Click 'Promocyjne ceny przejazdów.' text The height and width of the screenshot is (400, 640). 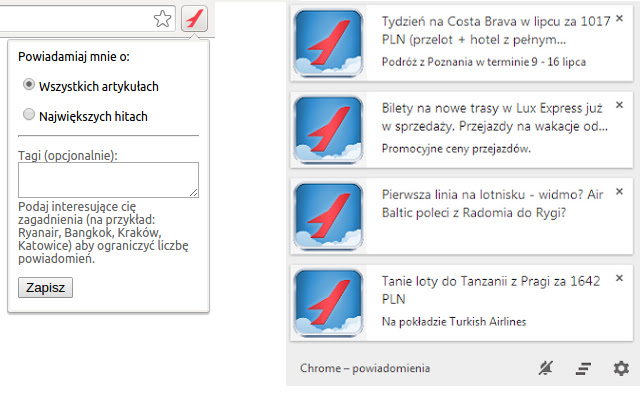point(456,149)
